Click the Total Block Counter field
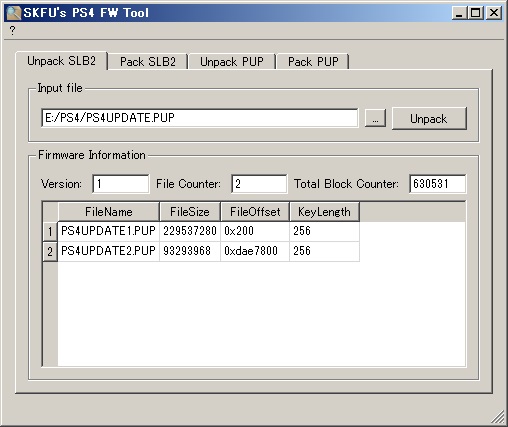The width and height of the screenshot is (508, 427). coord(437,184)
